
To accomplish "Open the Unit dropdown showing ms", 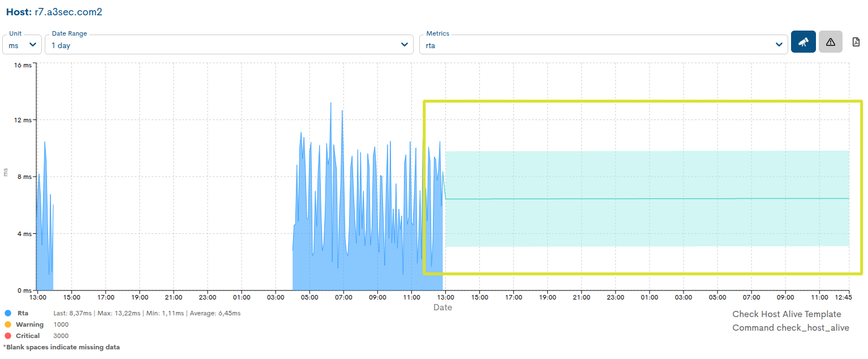I will click(x=22, y=45).
